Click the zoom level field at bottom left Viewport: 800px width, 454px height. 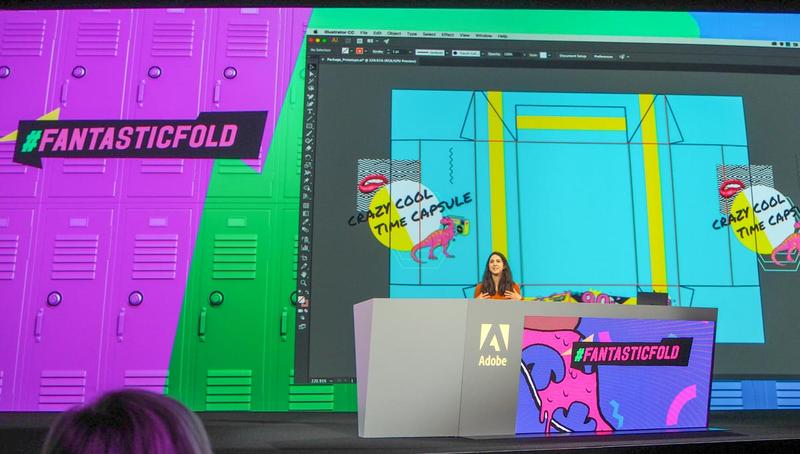[319, 381]
